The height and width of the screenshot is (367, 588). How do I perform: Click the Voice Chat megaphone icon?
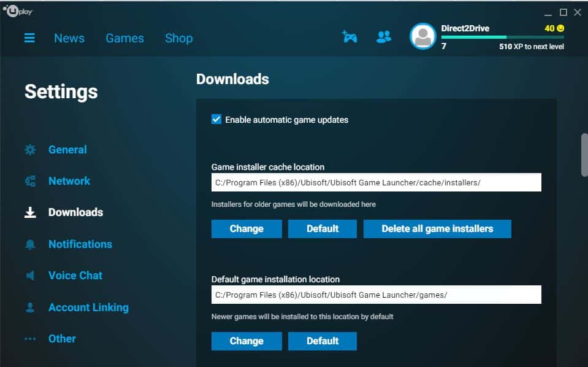click(30, 276)
